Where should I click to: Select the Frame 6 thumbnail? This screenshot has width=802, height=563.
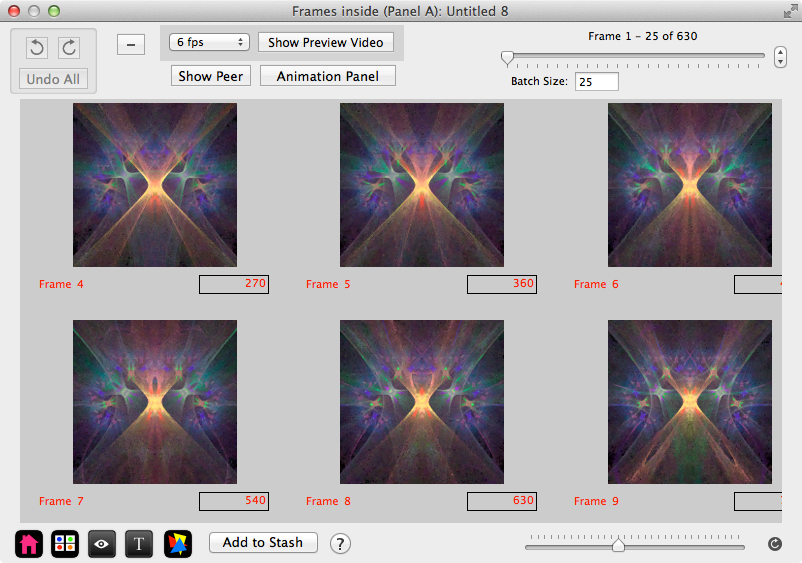pyautogui.click(x=690, y=185)
